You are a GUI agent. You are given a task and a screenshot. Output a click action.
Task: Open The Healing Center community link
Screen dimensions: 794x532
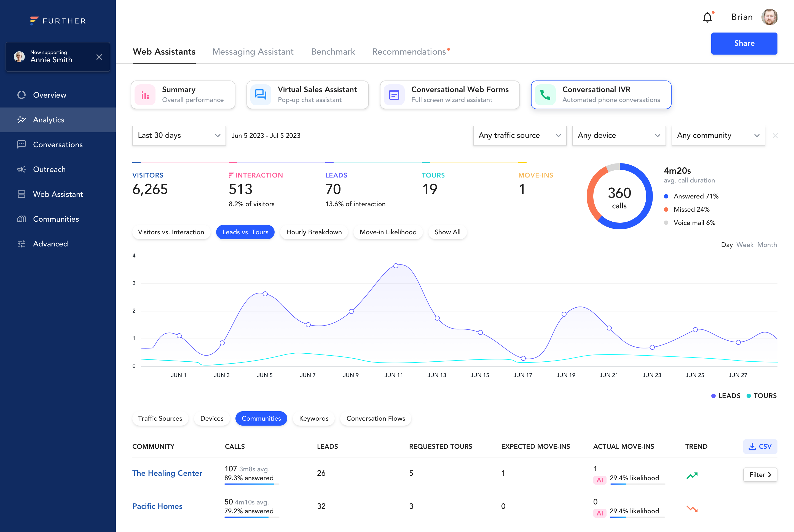tap(167, 473)
